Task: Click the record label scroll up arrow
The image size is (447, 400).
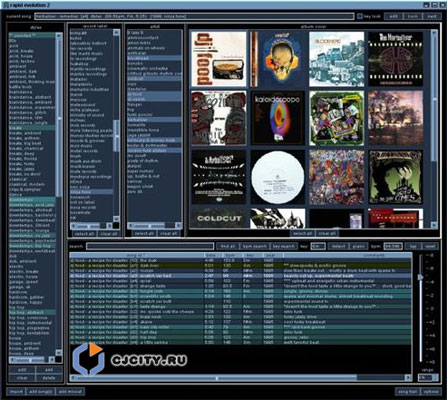Action: coord(116,32)
